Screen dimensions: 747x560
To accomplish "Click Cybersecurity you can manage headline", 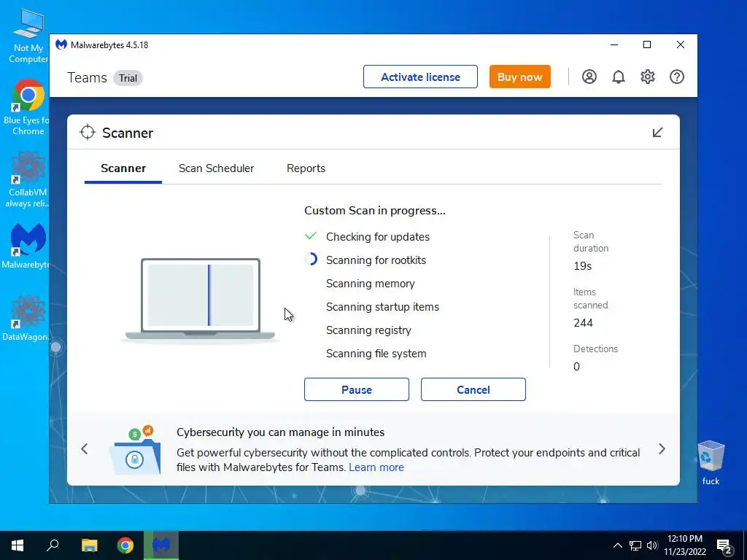I will 281,432.
